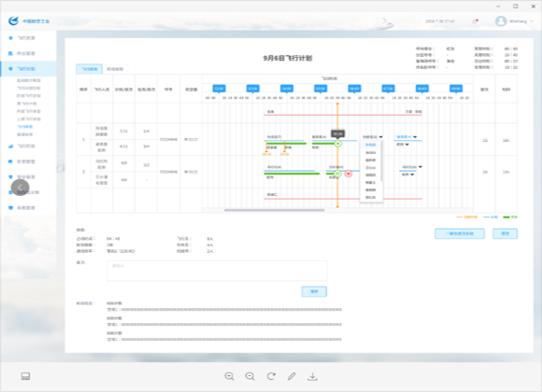Click the gray back arrow circle button

coord(20,188)
